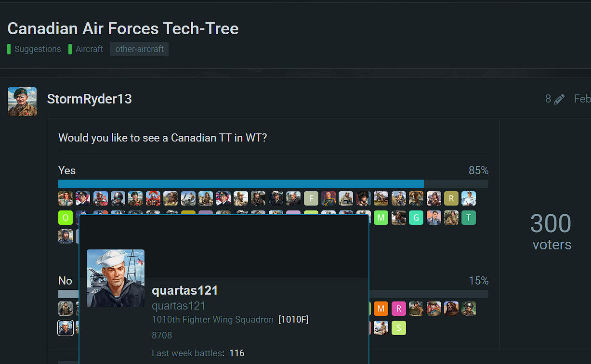
Task: Click the hooded man No voter avatar
Action: [451, 309]
